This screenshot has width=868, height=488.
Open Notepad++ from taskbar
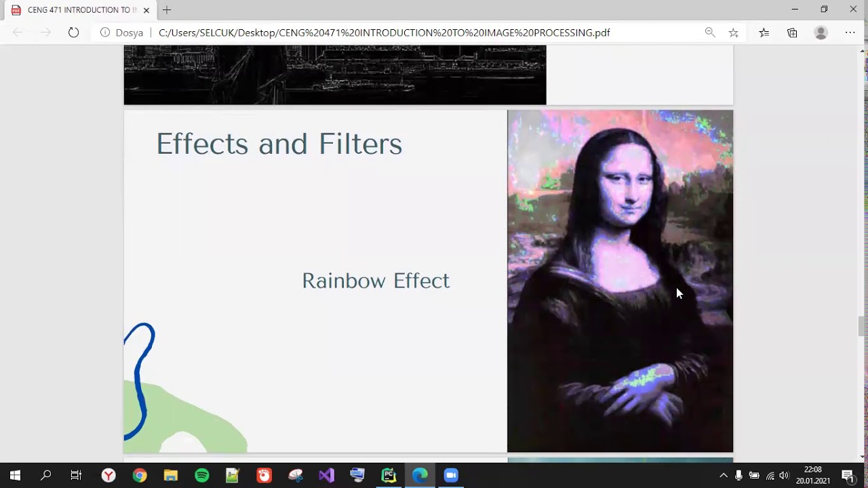233,476
